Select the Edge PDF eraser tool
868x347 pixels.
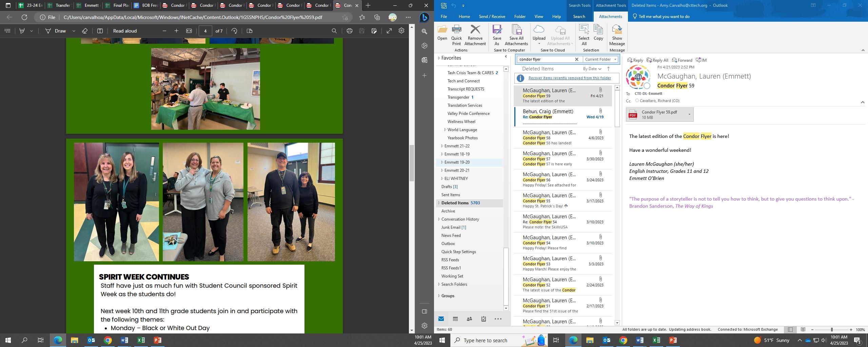click(x=85, y=31)
